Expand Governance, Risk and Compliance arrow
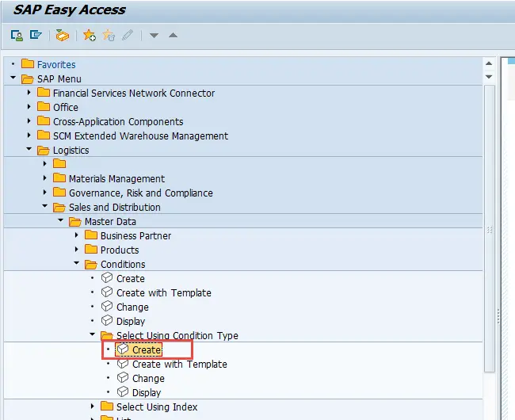This screenshot has height=420, width=515. coord(45,192)
